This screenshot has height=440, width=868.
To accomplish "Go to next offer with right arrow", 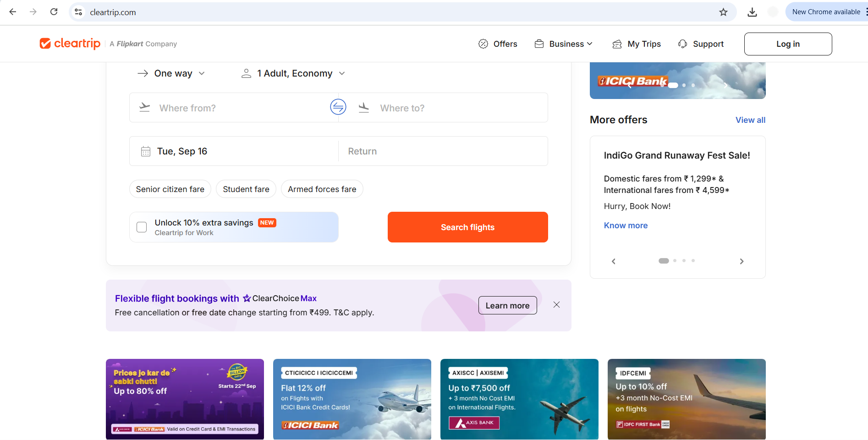I will point(742,261).
